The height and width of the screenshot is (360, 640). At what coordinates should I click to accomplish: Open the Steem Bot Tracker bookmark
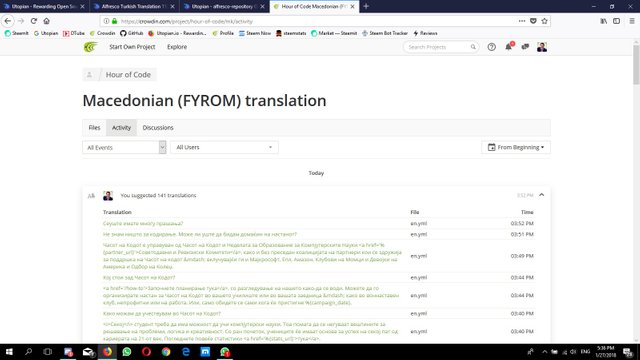tap(385, 33)
